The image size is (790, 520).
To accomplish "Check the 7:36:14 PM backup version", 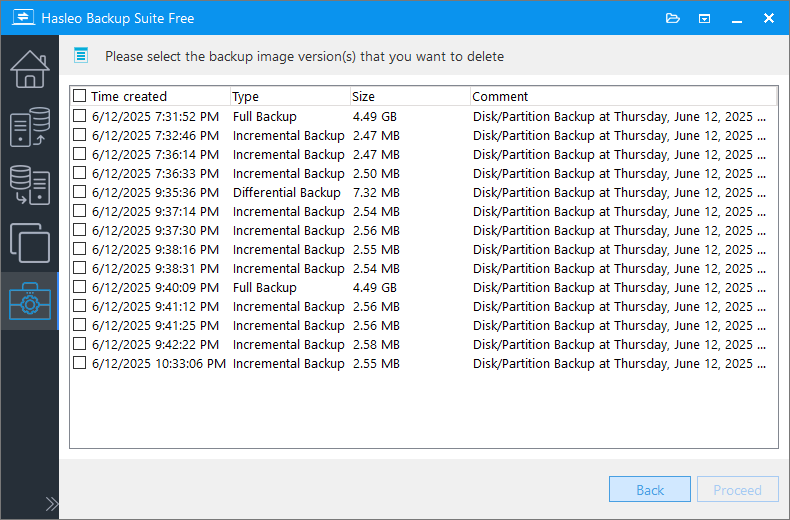I will [x=80, y=154].
